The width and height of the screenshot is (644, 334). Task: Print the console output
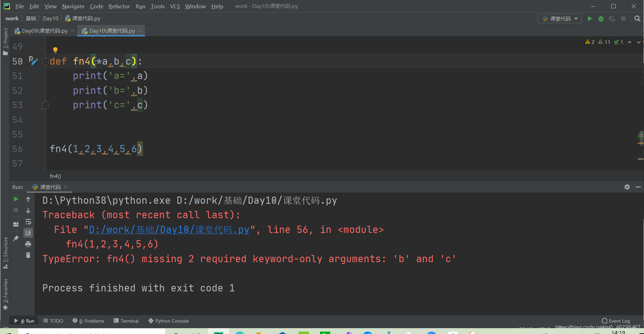point(28,244)
